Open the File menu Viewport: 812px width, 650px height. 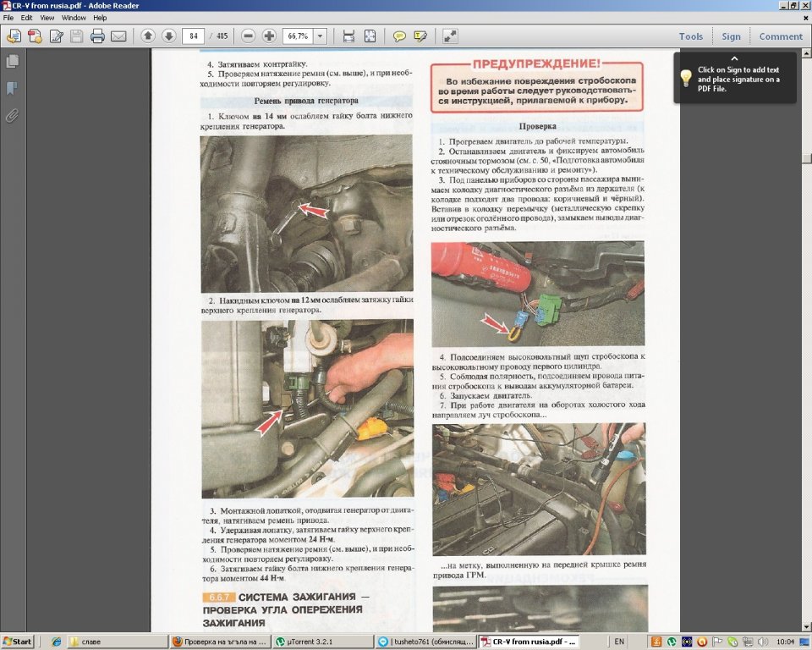pos(8,17)
